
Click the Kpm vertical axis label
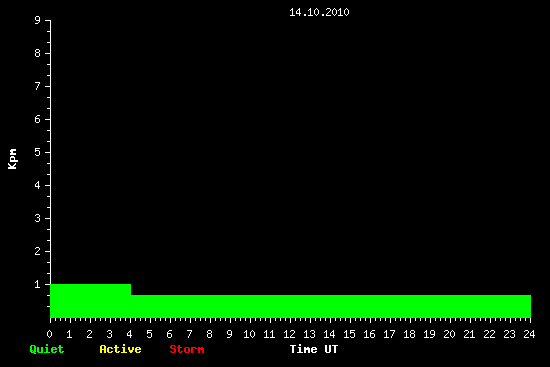click(x=12, y=159)
